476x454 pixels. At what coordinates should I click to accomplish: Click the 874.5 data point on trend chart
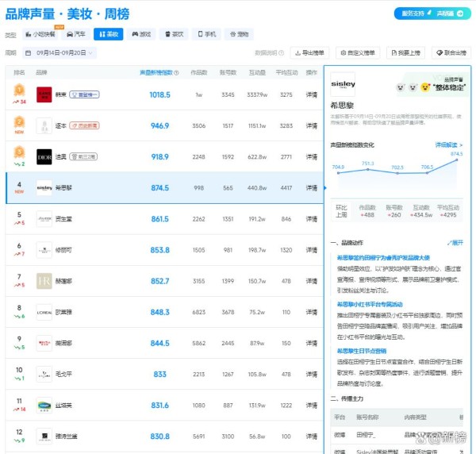(x=457, y=160)
